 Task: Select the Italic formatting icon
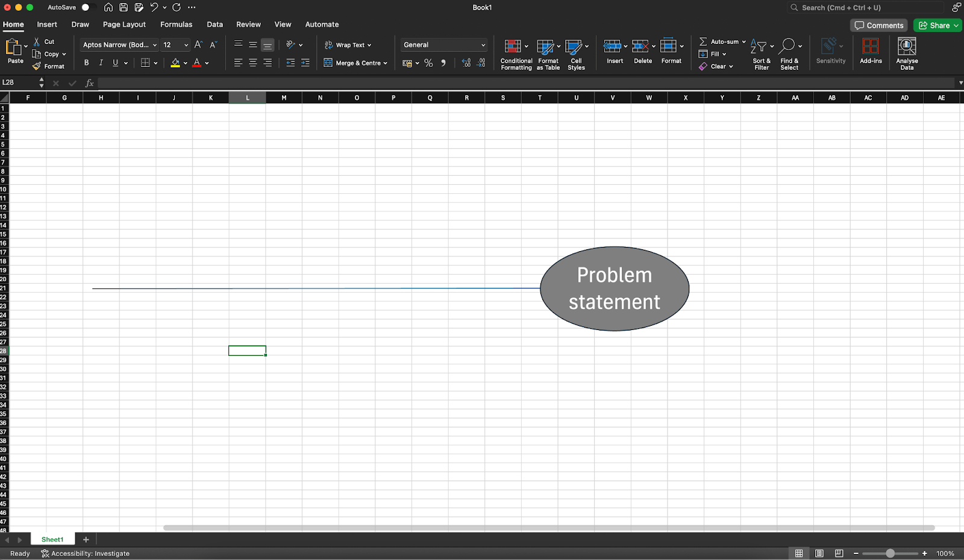(101, 62)
